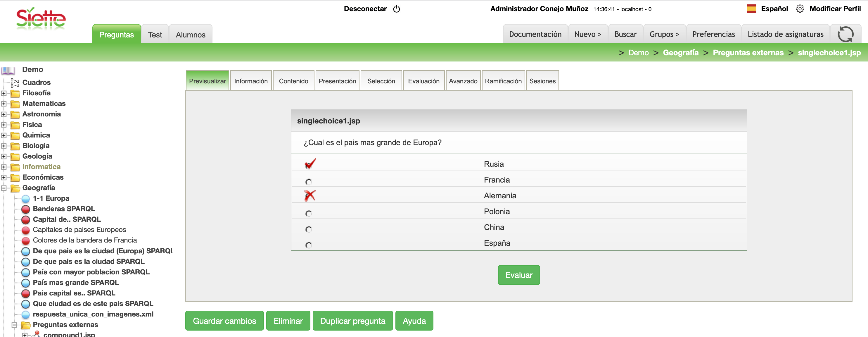
Task: Click the refresh circular arrows icon
Action: pyautogui.click(x=845, y=34)
